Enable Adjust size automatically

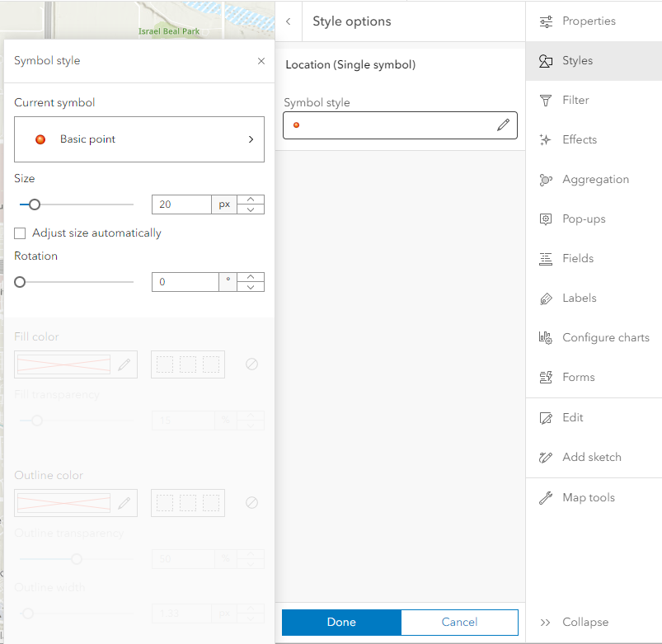pos(20,233)
